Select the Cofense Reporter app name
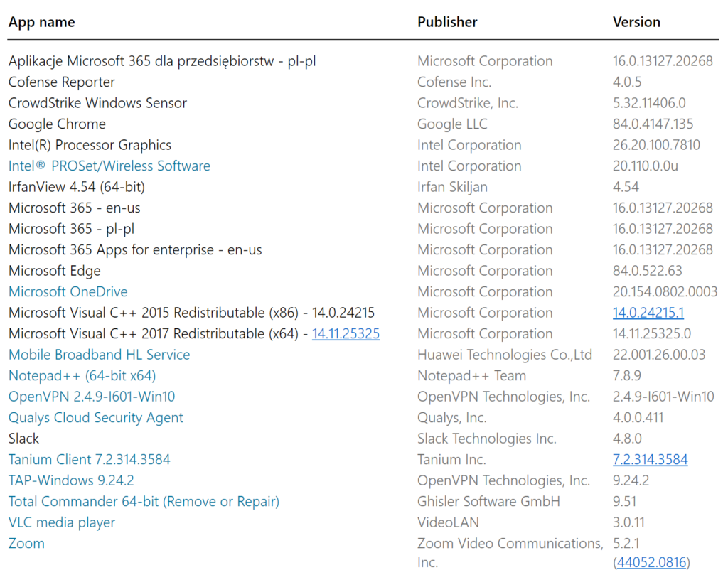Viewport: 728px width, 575px height. click(61, 82)
